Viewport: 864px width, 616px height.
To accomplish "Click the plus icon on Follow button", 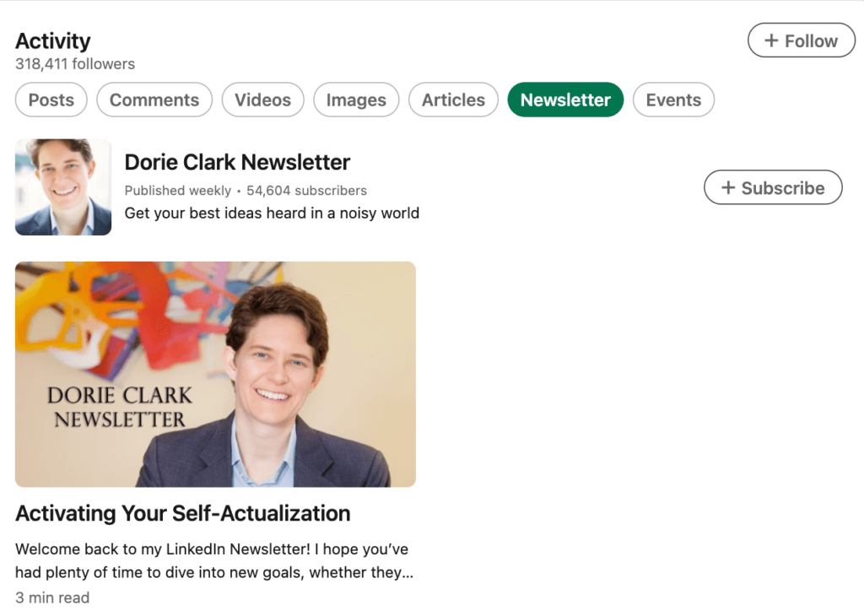I will 771,41.
